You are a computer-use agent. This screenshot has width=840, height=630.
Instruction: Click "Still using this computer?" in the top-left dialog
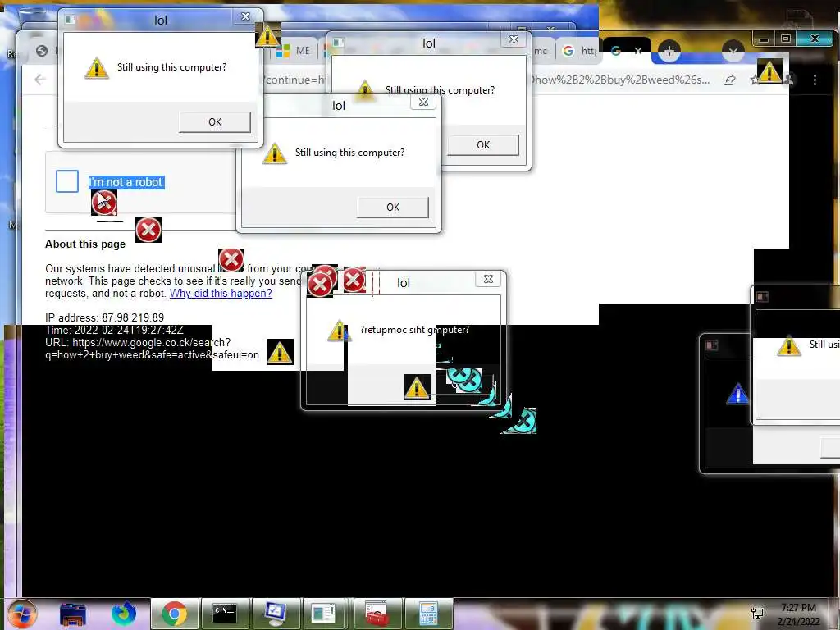coord(172,67)
